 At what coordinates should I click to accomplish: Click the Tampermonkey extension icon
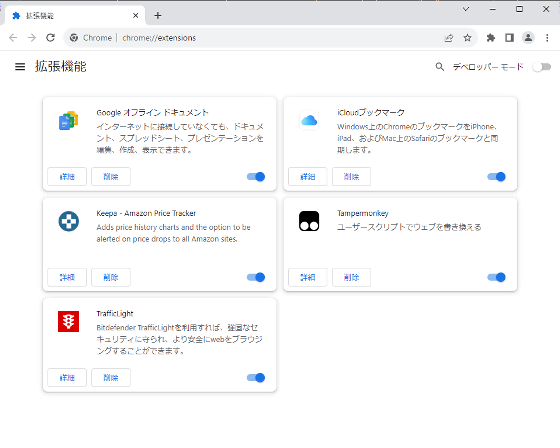tap(309, 221)
